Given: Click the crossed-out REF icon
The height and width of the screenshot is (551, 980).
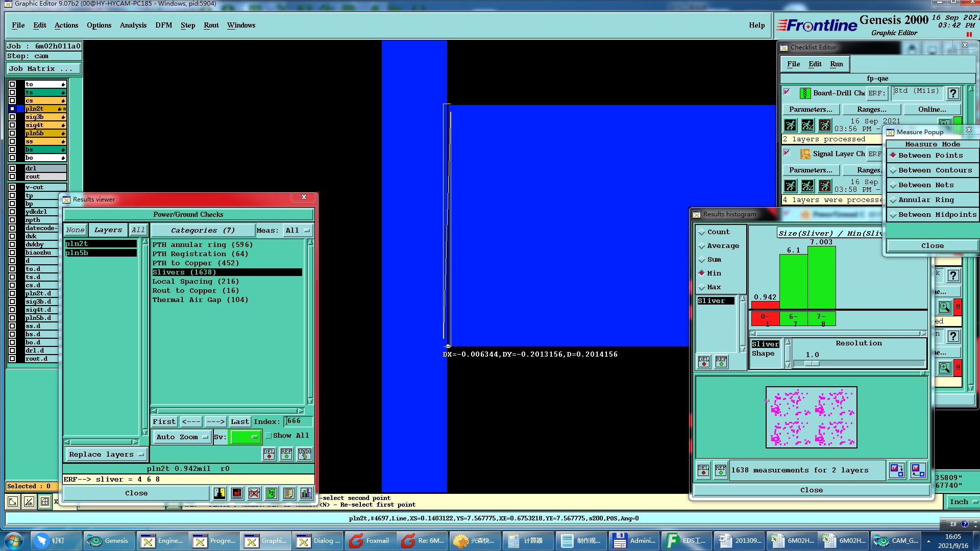Looking at the screenshot, I should click(x=254, y=493).
